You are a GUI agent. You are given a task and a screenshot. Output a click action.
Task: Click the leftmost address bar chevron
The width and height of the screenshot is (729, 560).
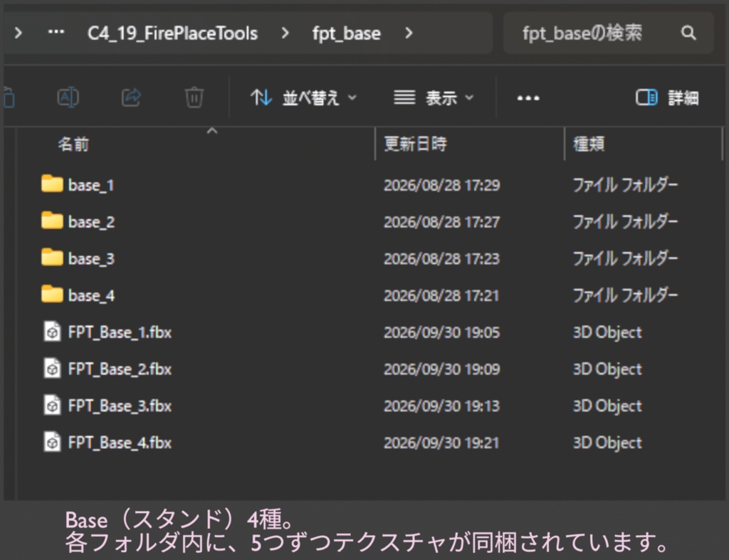click(x=18, y=33)
